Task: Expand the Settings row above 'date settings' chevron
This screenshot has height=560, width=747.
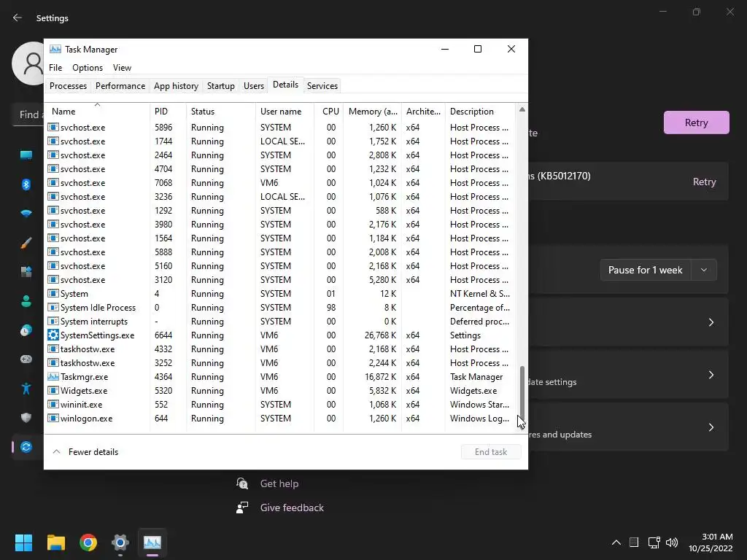Action: [x=711, y=322]
